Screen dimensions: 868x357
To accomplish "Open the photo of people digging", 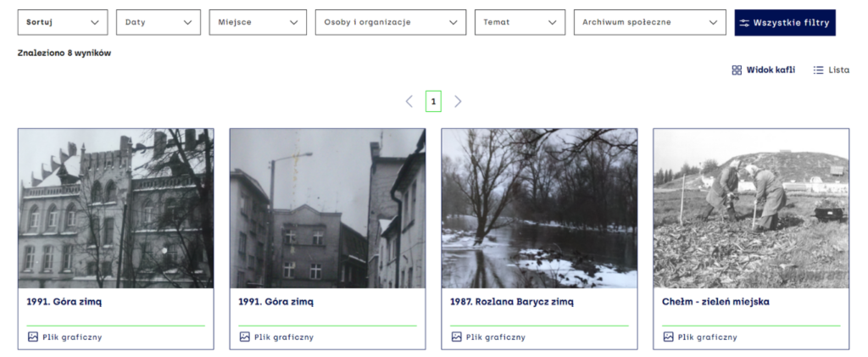I will point(751,208).
